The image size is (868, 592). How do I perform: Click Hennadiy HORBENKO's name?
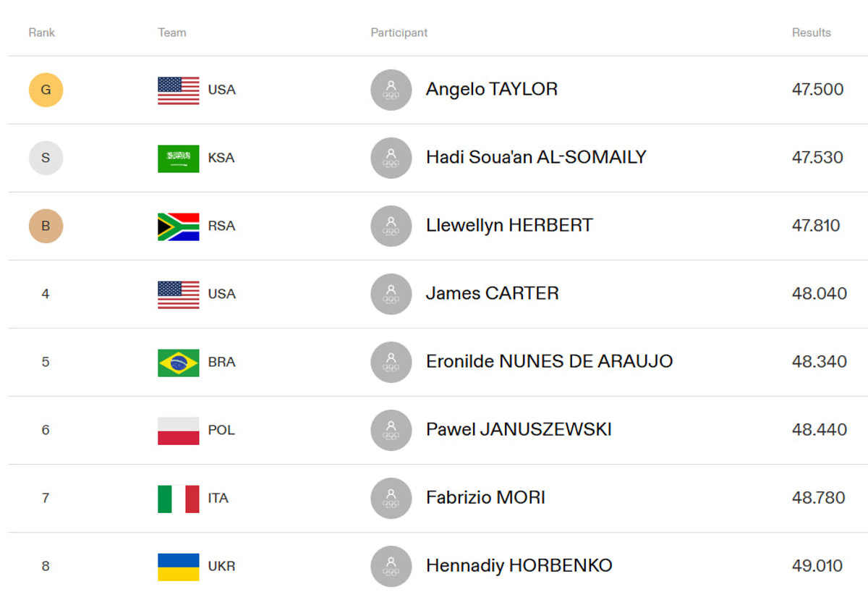519,566
